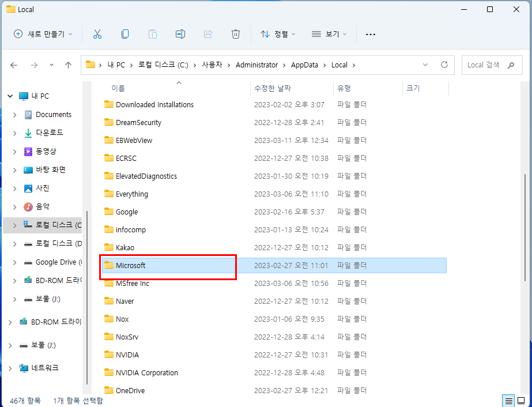Click the folder icon in address bar
Image resolution: width=532 pixels, height=407 pixels.
(x=90, y=65)
